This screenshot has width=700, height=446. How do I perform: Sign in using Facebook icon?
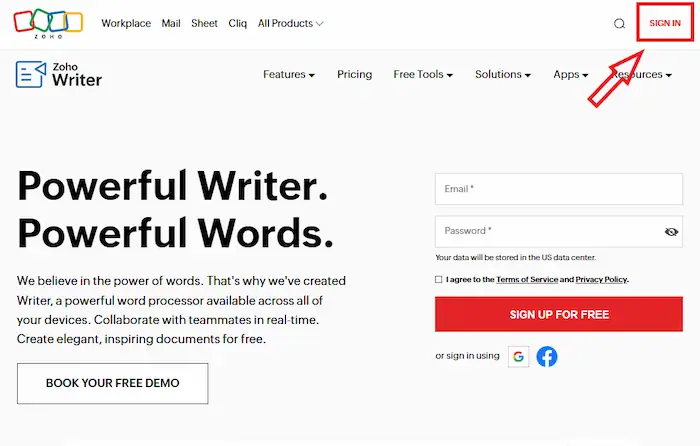click(x=547, y=356)
